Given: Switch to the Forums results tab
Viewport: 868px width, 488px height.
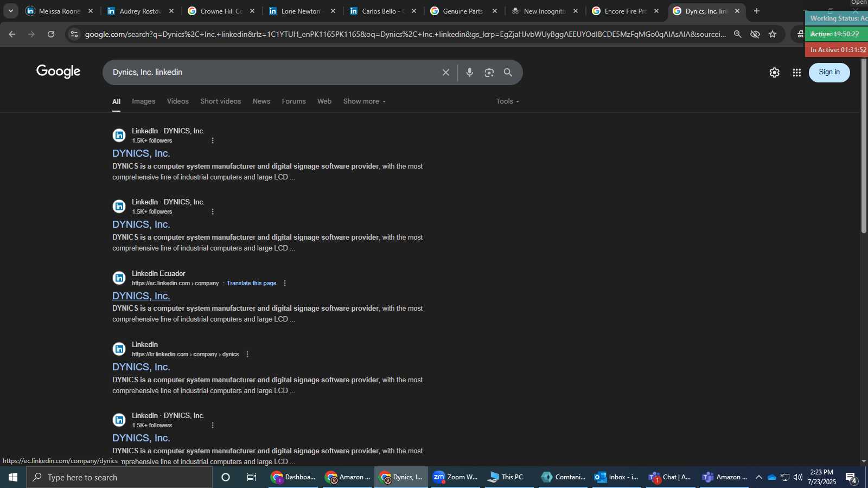Looking at the screenshot, I should [293, 101].
